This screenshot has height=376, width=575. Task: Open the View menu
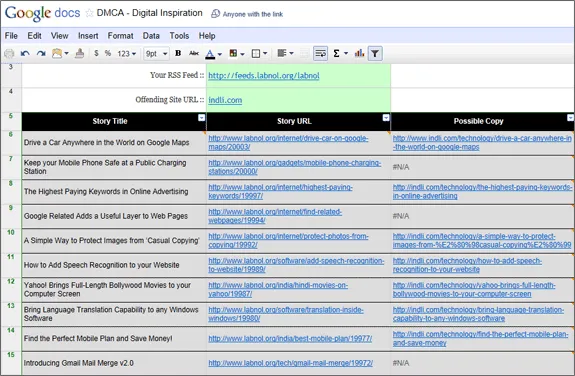(x=59, y=36)
